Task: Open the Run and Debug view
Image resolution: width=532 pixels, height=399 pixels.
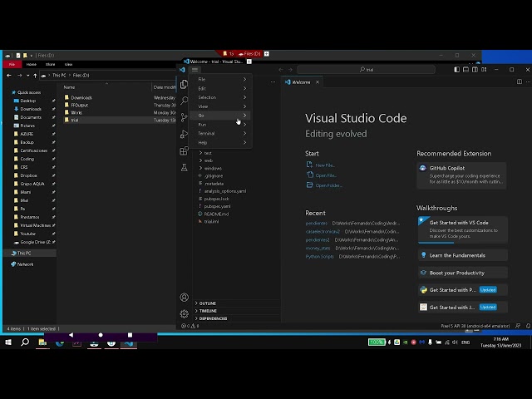Action: [x=184, y=134]
